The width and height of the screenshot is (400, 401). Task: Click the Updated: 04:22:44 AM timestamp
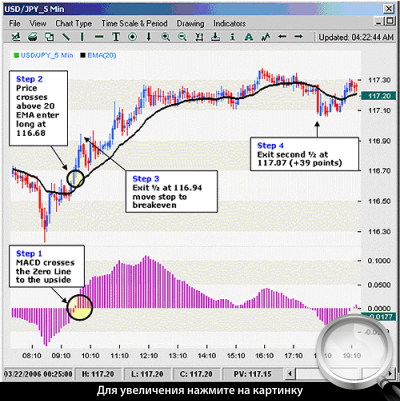pos(356,37)
